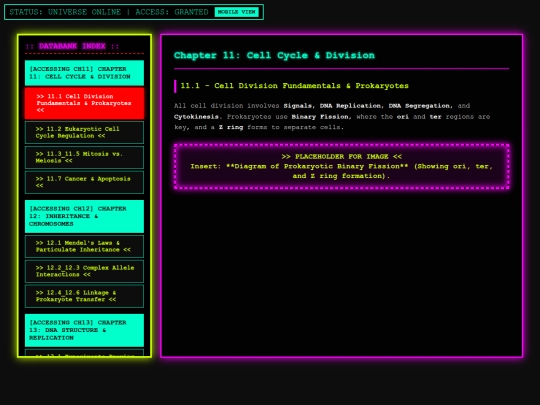Click the ACCESS: GRANTED status text

pyautogui.click(x=172, y=12)
